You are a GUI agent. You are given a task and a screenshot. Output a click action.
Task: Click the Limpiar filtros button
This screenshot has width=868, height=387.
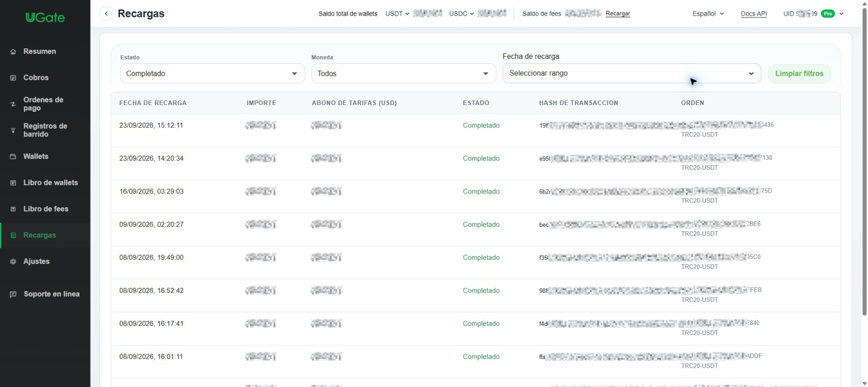click(799, 74)
